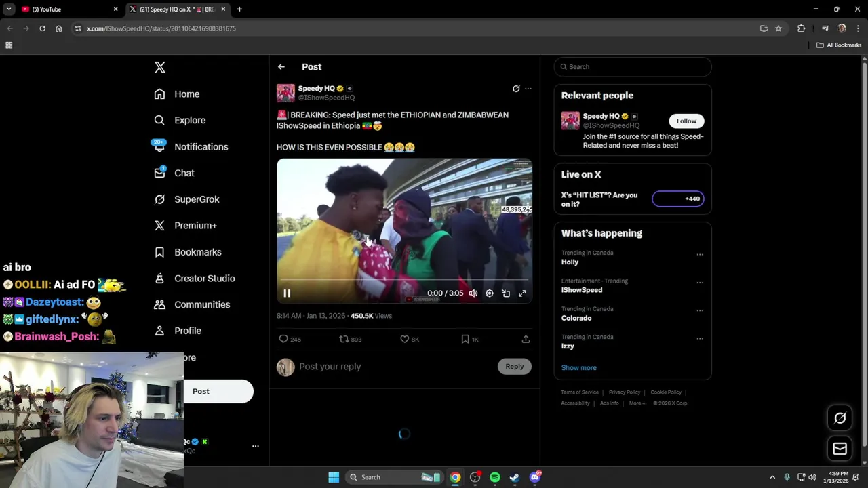Close the Speedy HQ on X tab

tap(222, 9)
